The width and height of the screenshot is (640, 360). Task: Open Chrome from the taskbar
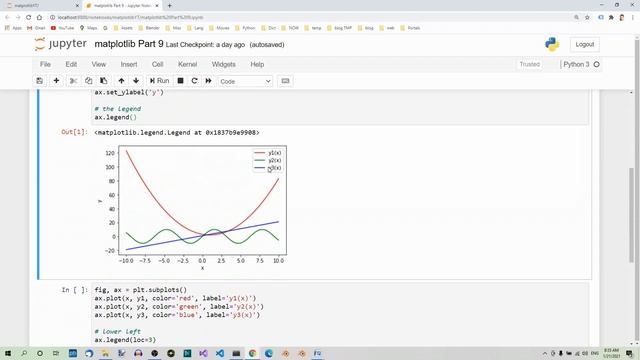(252, 353)
